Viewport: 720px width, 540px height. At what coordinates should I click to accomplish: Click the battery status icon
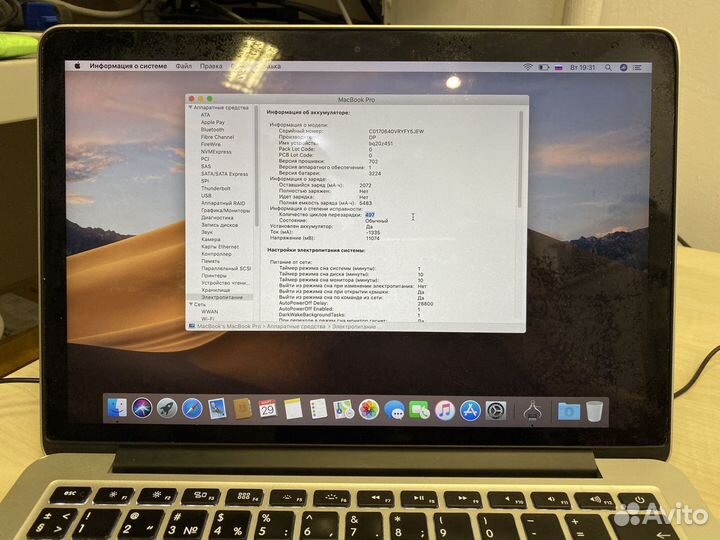(544, 68)
